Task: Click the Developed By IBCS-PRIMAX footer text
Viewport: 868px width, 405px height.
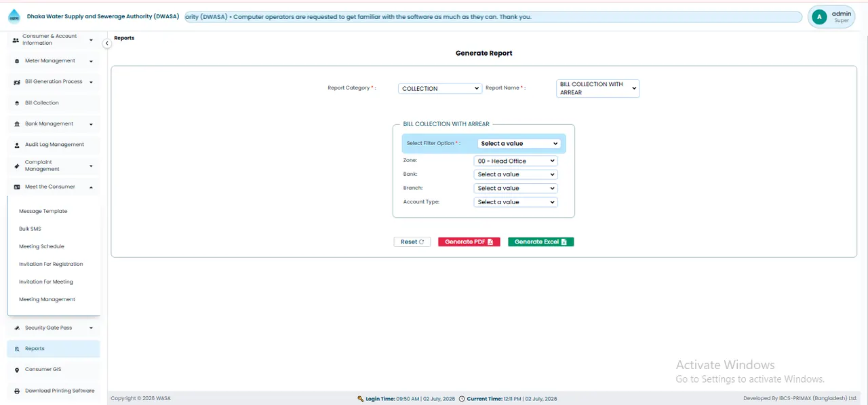Action: pyautogui.click(x=800, y=399)
